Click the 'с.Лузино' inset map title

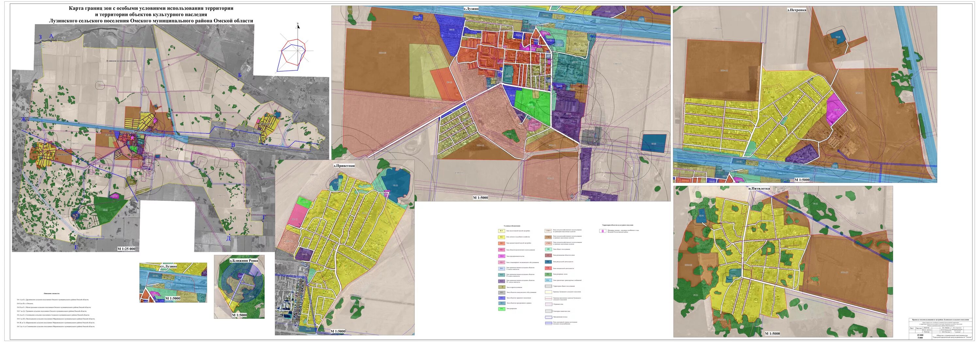[x=471, y=8]
